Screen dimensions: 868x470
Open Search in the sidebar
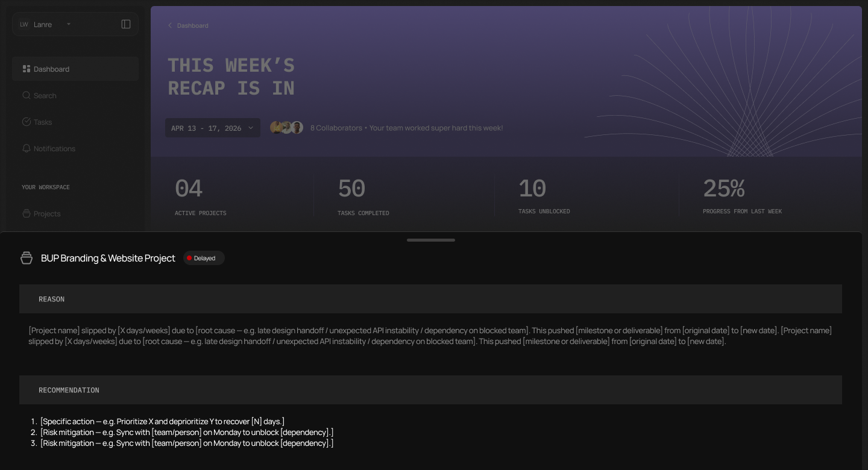(75, 95)
